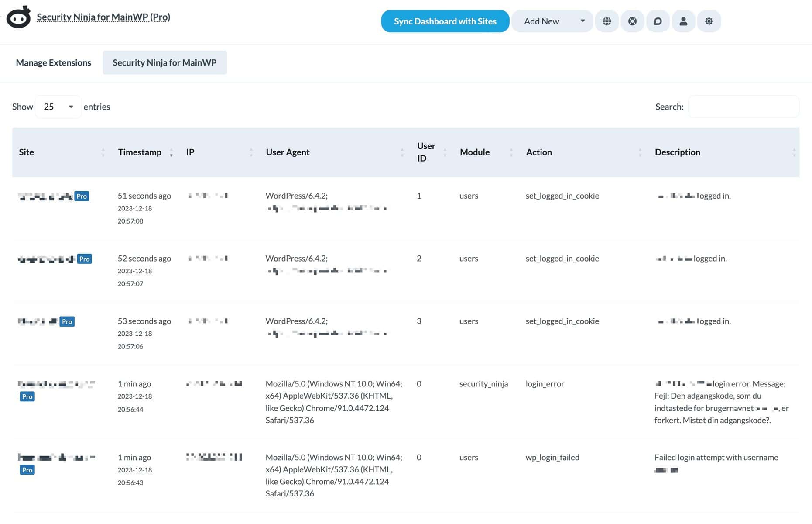
Task: Expand the Add New dropdown
Action: click(582, 21)
